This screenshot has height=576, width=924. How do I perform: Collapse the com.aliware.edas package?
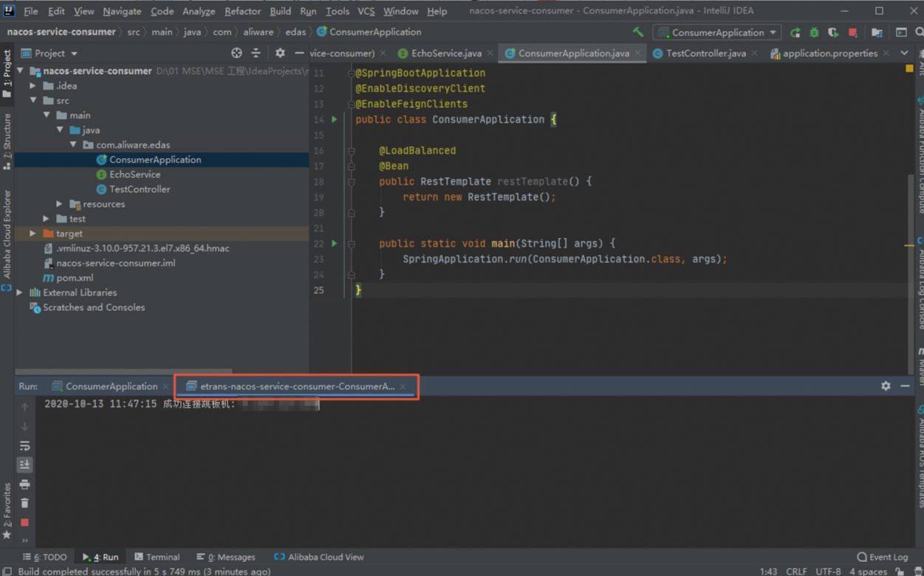[x=73, y=145]
